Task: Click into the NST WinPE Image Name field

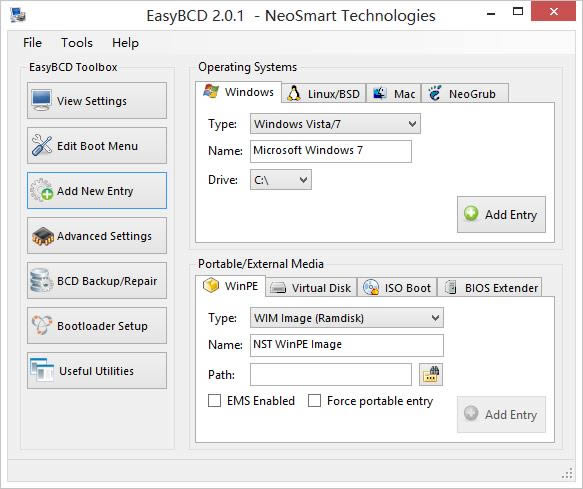Action: pos(347,345)
